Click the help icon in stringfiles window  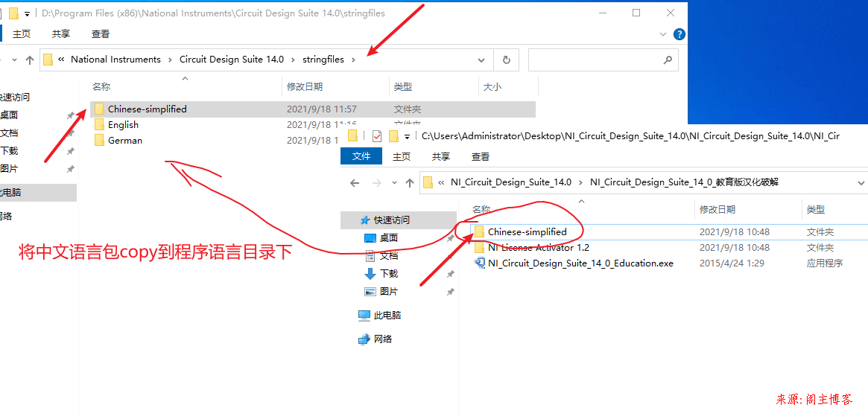point(679,34)
